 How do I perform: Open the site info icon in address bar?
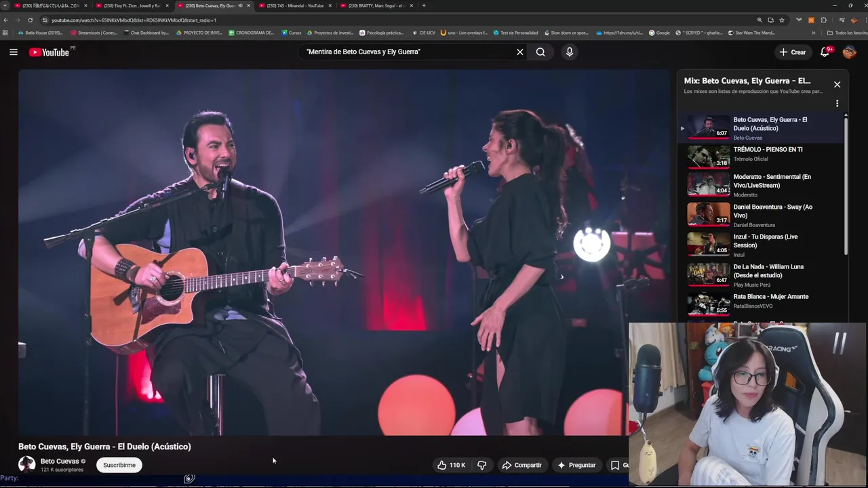click(x=45, y=20)
